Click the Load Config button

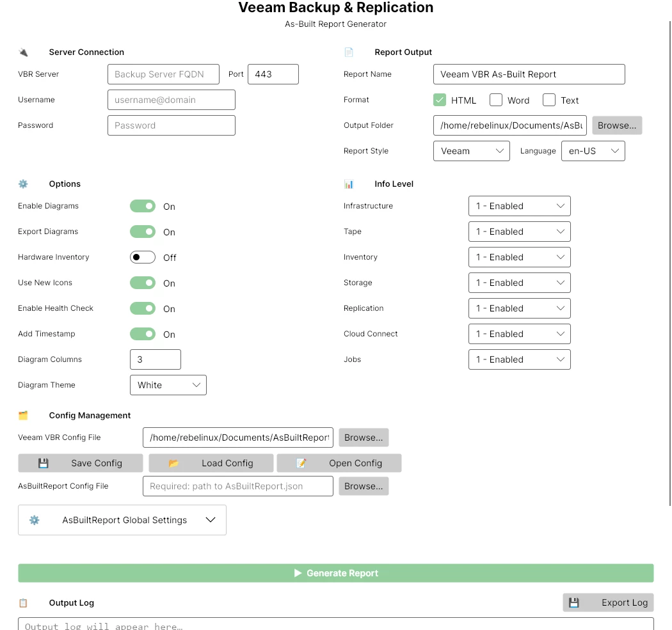211,464
